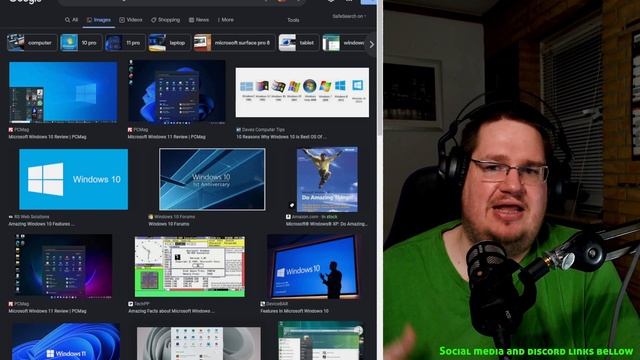Open the Windows 10 1st Anniversary thumbnail
The width and height of the screenshot is (640, 360).
tap(212, 179)
